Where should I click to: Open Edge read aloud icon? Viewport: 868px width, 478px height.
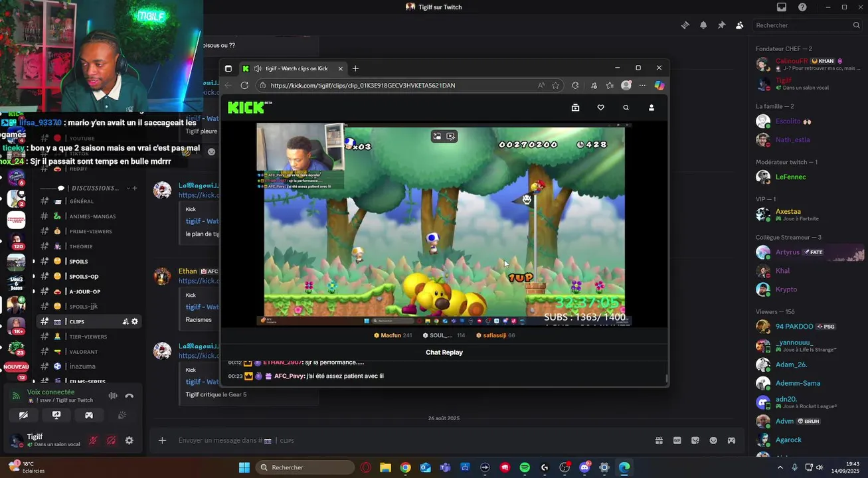[541, 86]
